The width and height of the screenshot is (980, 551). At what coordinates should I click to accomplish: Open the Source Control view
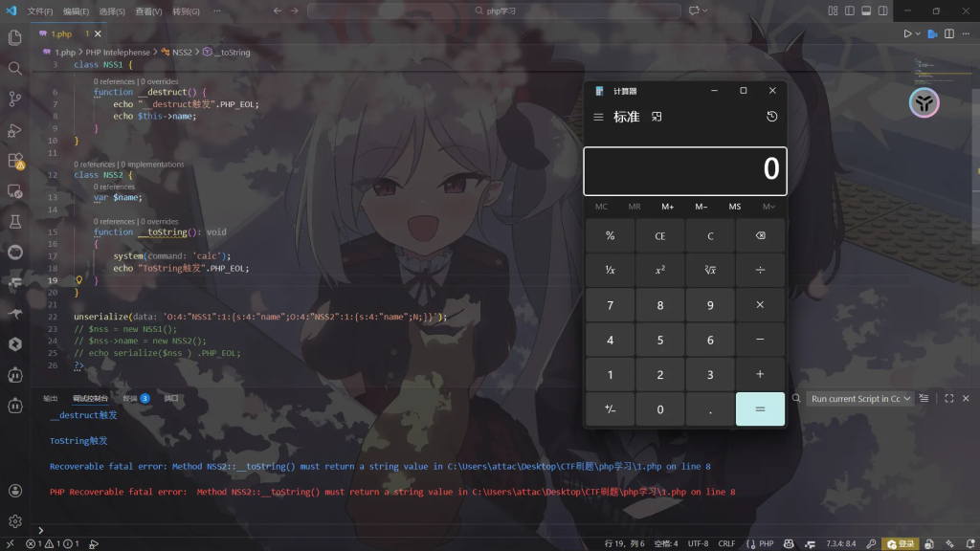point(14,99)
